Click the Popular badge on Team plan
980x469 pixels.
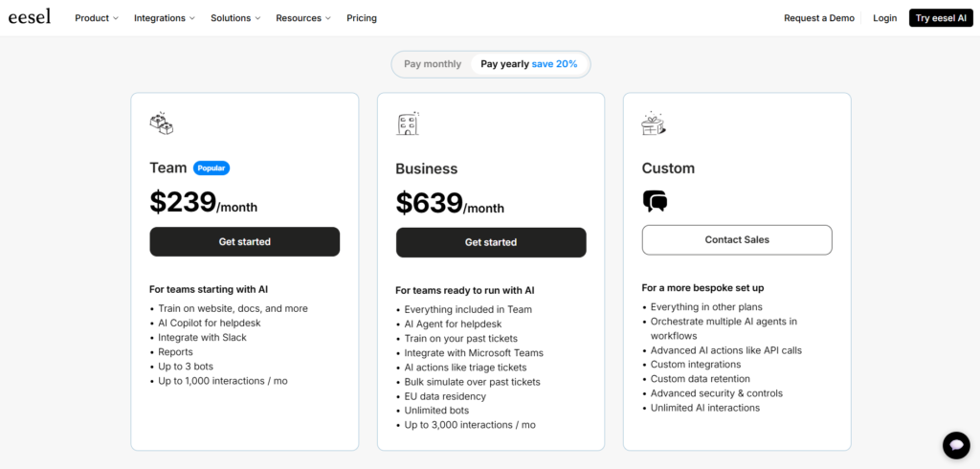coord(212,168)
